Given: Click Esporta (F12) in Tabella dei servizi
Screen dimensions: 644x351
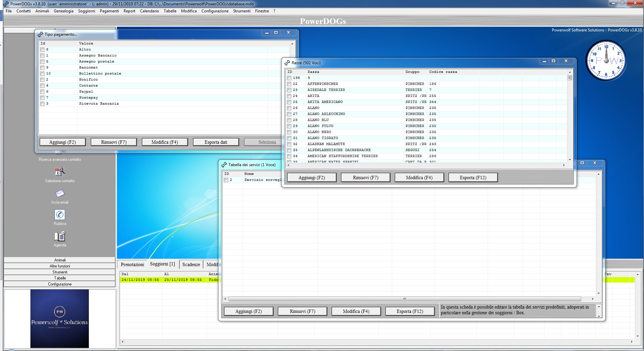Looking at the screenshot, I should coord(410,311).
